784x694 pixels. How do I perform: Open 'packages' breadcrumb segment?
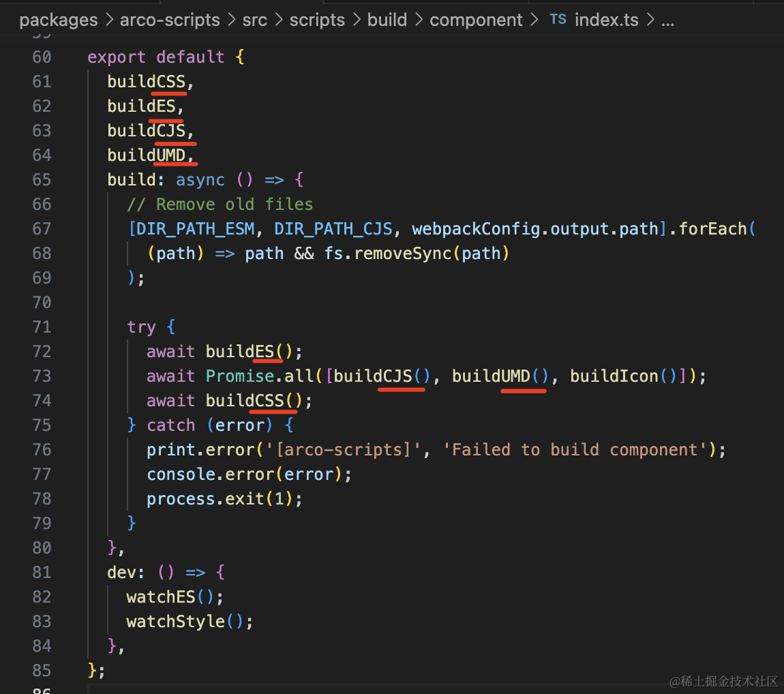59,20
